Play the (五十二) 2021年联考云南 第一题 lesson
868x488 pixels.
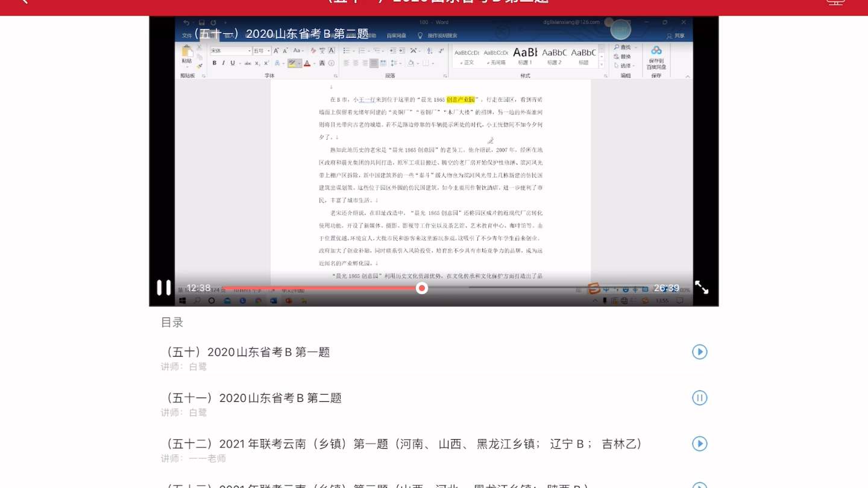point(699,443)
